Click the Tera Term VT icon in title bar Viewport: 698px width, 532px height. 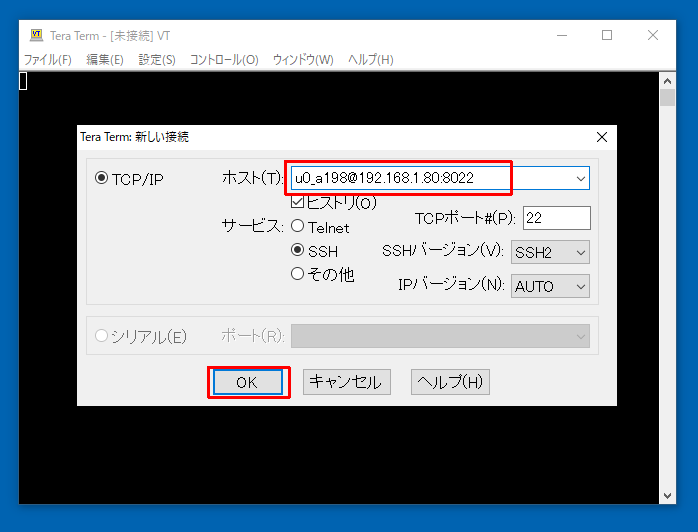click(36, 35)
